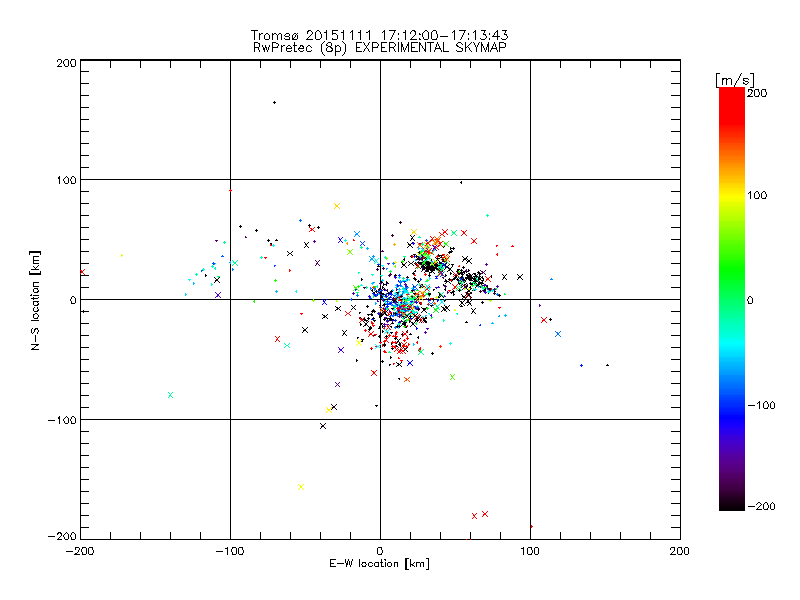Click the 'N-S location [km]' axis label

point(35,300)
